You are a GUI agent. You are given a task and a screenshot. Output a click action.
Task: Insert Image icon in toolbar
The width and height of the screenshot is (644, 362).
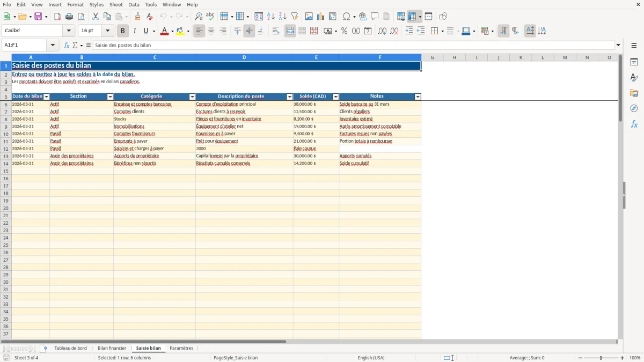[309, 17]
